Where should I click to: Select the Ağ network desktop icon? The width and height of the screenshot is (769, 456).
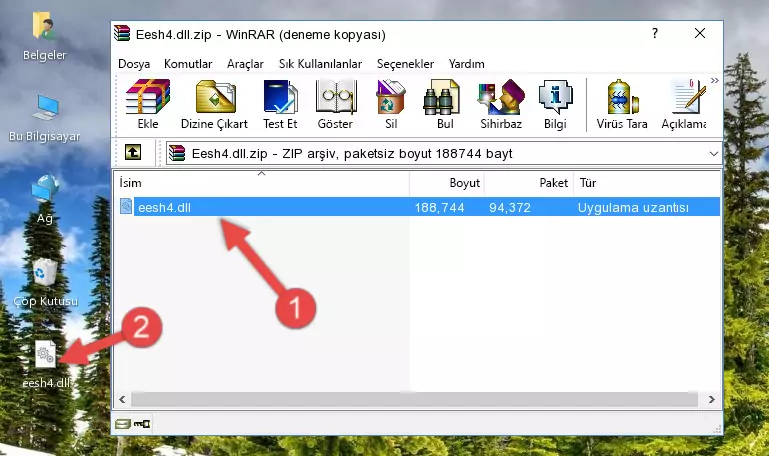coord(45,200)
